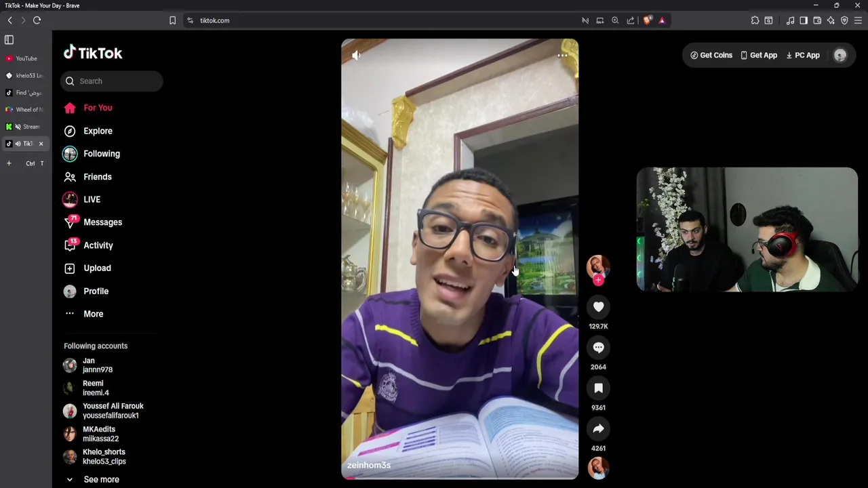The image size is (868, 488).
Task: Toggle the vertical tabs panel icon
Action: coord(9,40)
